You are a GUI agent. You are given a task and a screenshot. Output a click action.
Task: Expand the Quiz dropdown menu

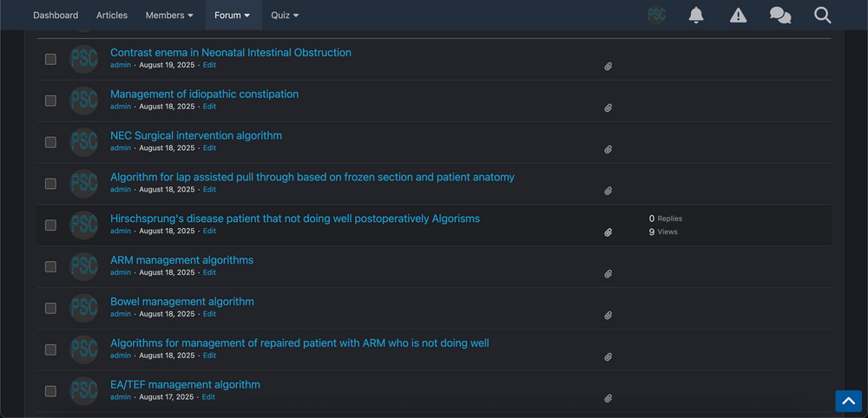coord(285,15)
